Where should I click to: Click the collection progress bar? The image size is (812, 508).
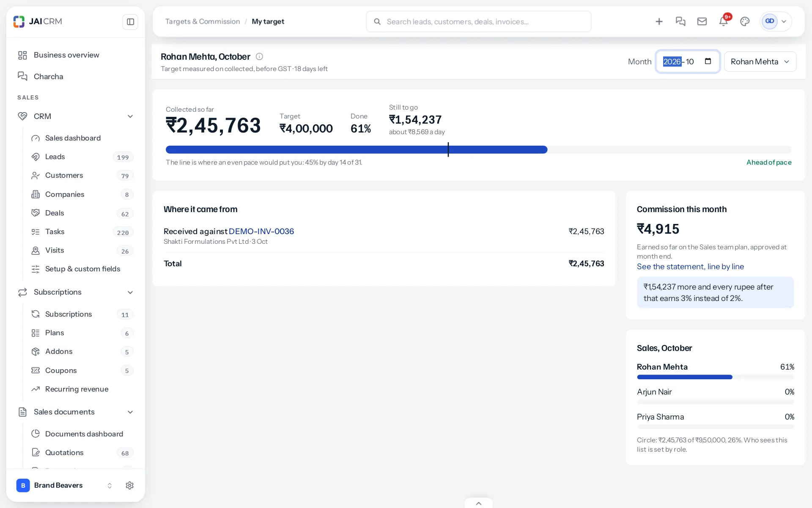click(x=478, y=149)
